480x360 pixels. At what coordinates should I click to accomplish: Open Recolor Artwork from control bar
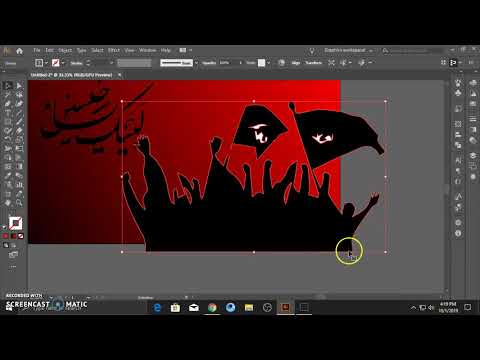[x=281, y=63]
